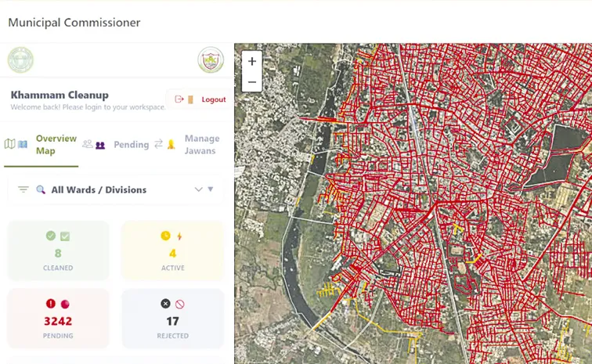The image size is (592, 364).
Task: Open the Cleaned count card
Action: [x=58, y=250]
